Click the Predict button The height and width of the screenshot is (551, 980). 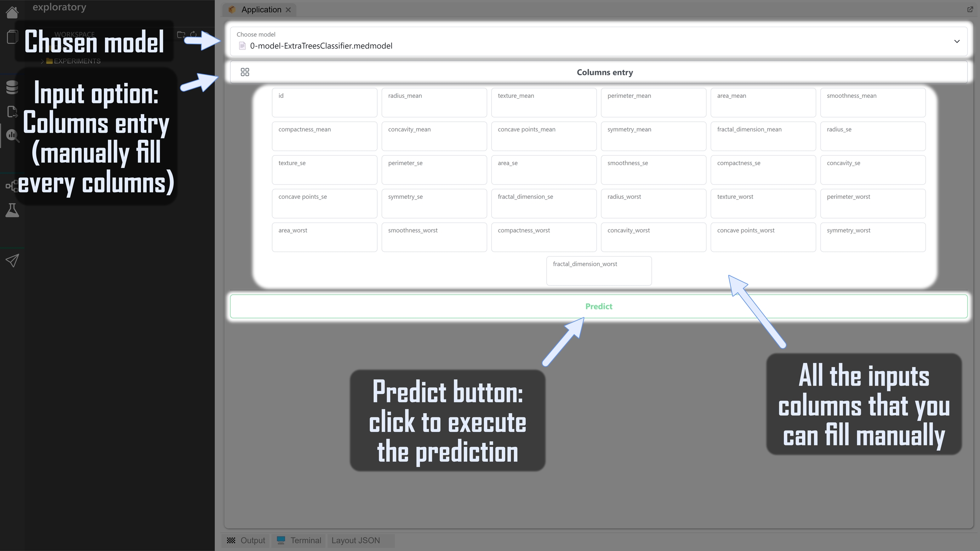tap(598, 306)
